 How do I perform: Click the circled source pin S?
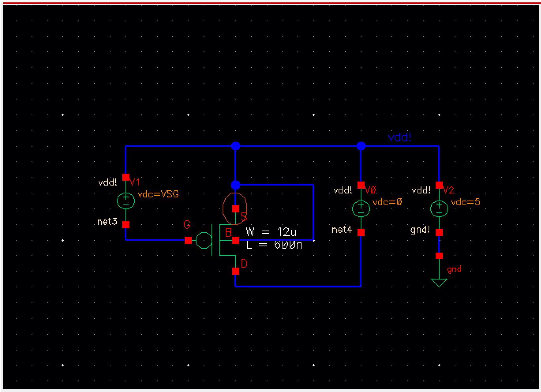pyautogui.click(x=236, y=208)
